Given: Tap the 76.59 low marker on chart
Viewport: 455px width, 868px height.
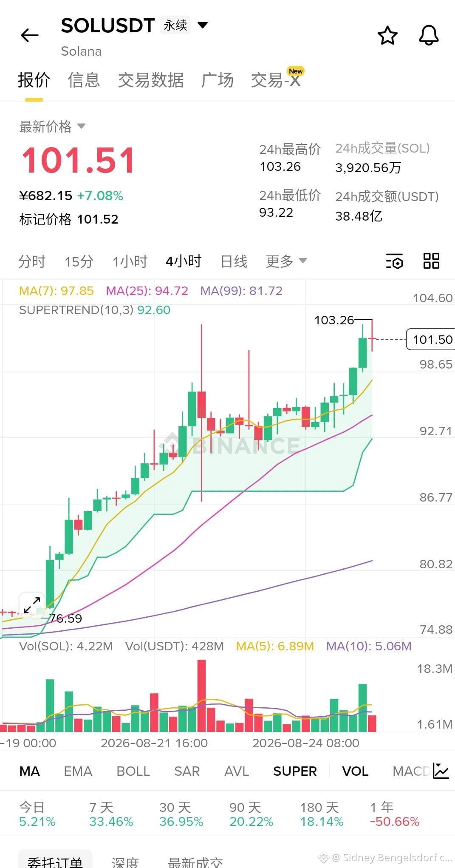Looking at the screenshot, I should pyautogui.click(x=66, y=618).
